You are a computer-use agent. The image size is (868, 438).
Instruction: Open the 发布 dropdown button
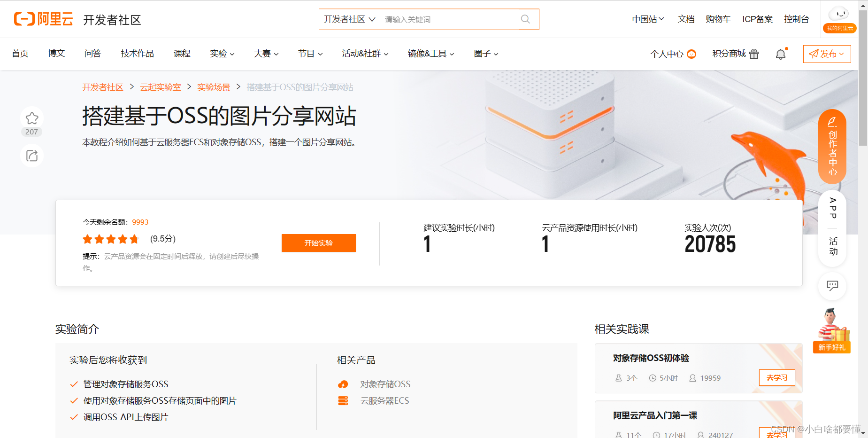pyautogui.click(x=827, y=54)
